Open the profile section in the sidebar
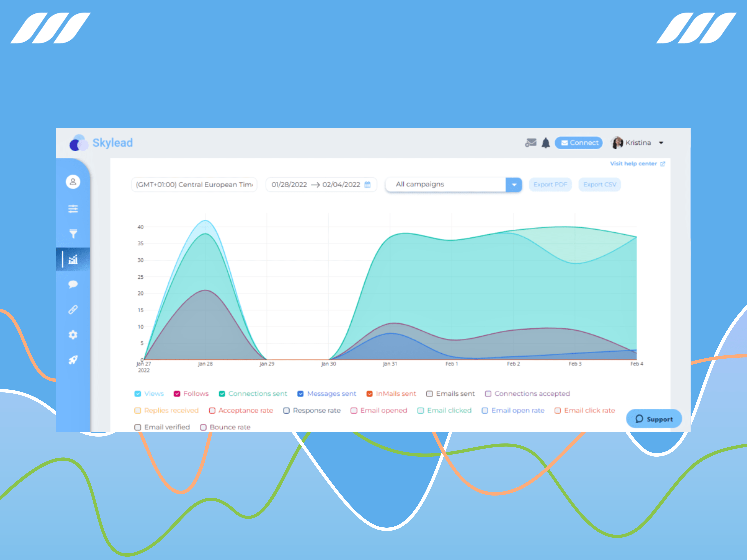The image size is (747, 560). coord(73,182)
